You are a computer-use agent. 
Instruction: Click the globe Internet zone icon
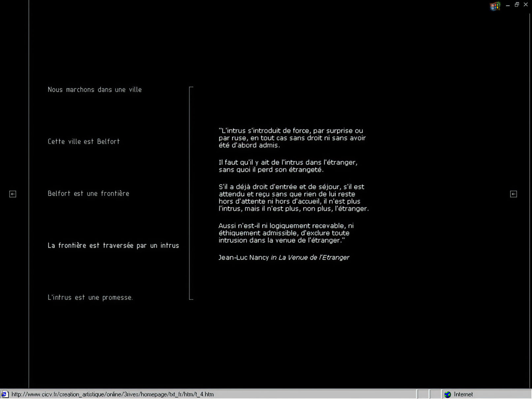pos(447,394)
